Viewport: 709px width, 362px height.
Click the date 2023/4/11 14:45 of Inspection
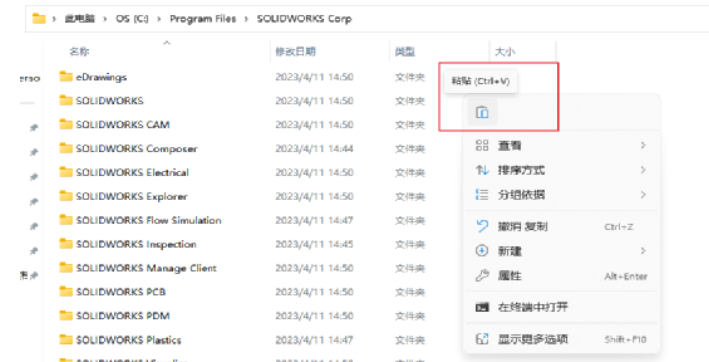(314, 244)
